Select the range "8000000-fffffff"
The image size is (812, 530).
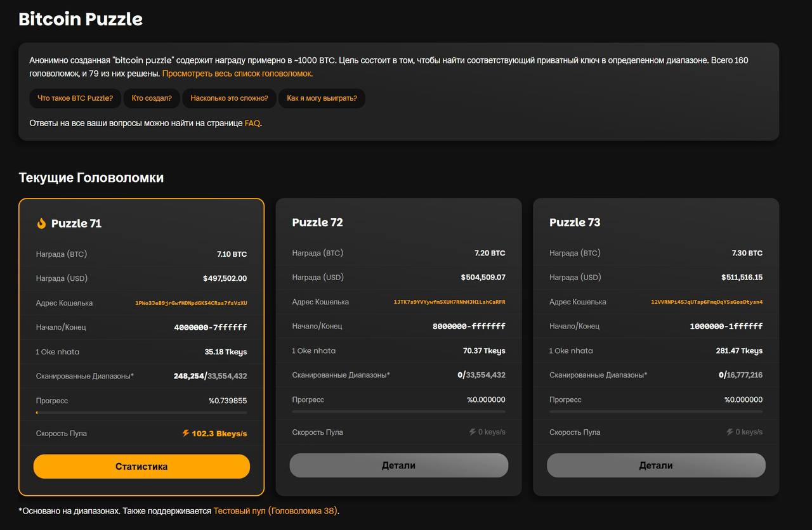469,326
